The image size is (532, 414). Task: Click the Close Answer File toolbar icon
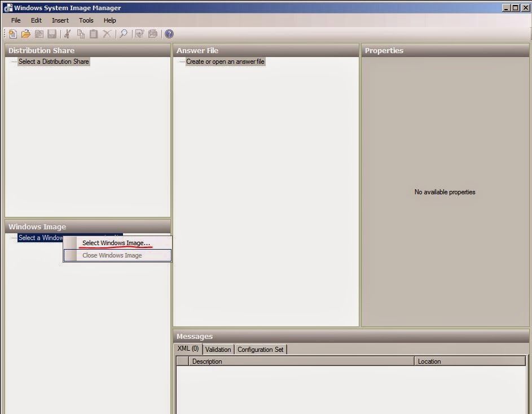tap(39, 34)
